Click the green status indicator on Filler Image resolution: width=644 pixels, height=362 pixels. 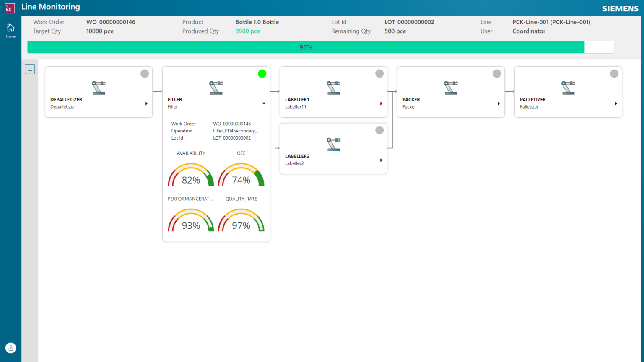pos(262,73)
